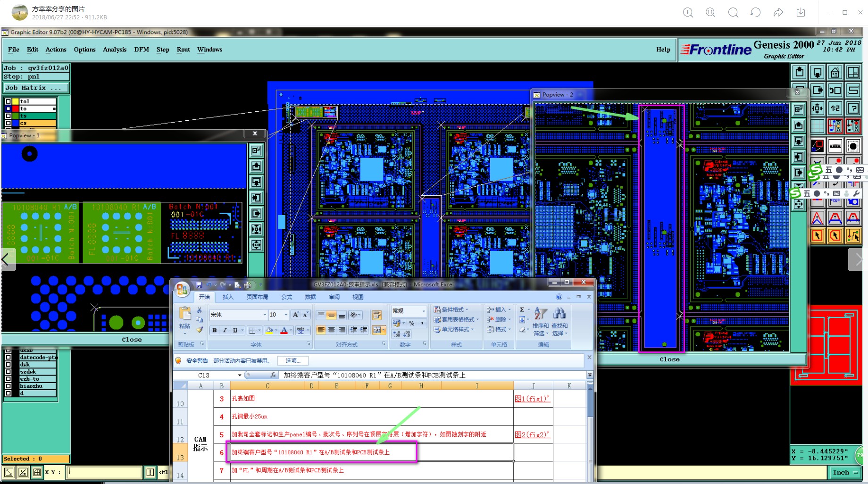Select the ruler measurement tool icon
868x484 pixels.
pos(835,145)
